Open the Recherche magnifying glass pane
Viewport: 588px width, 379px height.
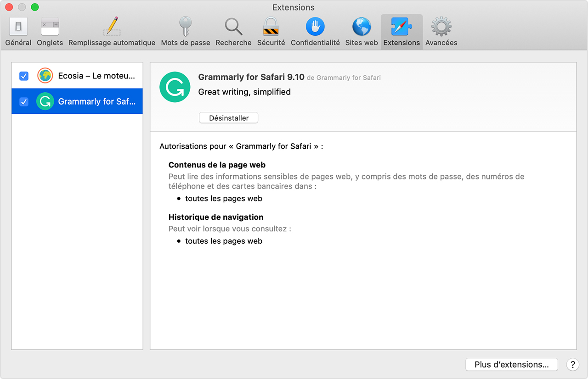coord(233,27)
